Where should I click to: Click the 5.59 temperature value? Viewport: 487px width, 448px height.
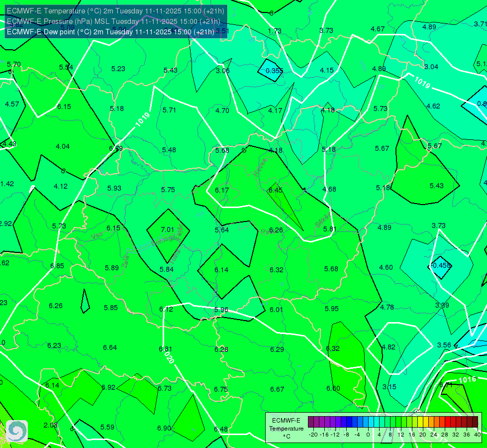point(107,427)
